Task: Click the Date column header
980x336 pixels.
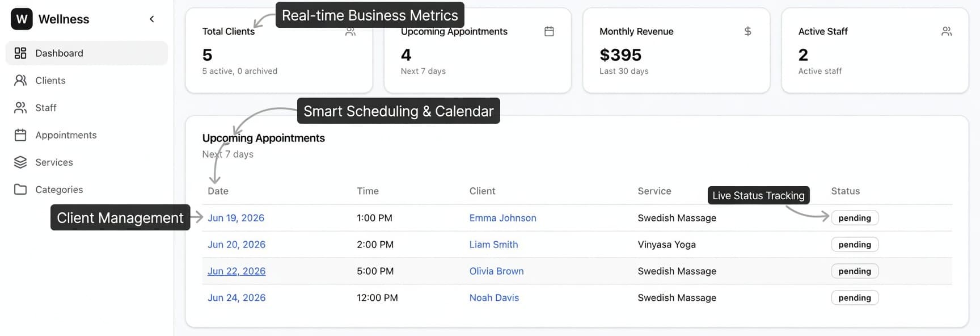Action: pos(218,191)
